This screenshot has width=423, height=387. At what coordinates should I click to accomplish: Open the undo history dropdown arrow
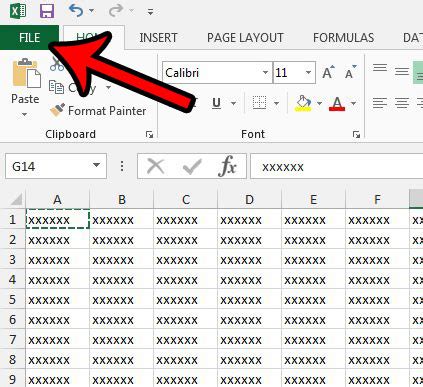91,11
